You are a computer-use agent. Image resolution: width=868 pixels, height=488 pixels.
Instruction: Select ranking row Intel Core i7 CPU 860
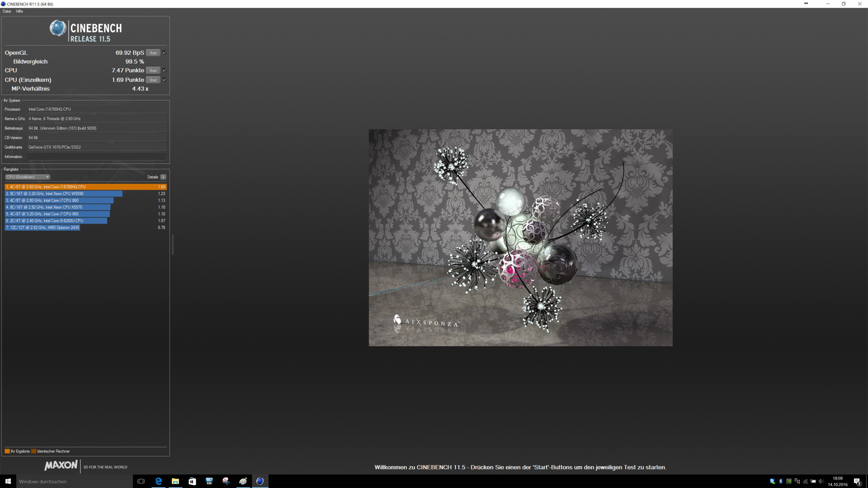click(85, 200)
